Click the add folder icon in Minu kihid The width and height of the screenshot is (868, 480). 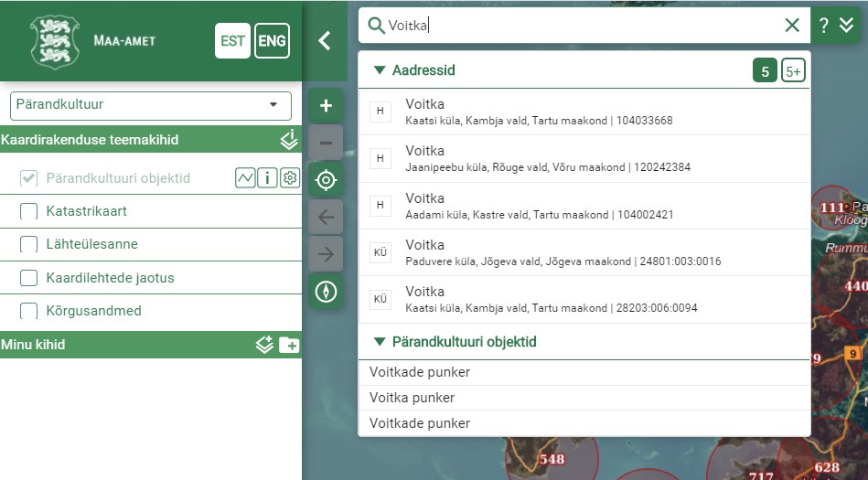pyautogui.click(x=289, y=345)
